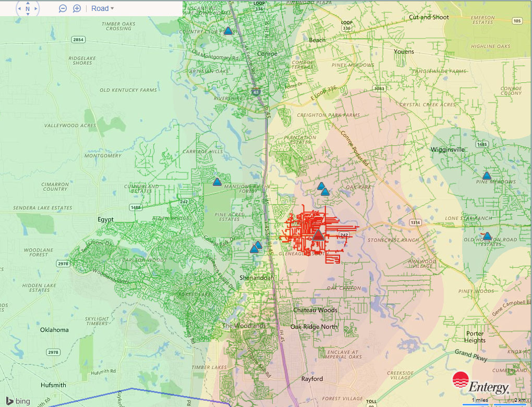Select the red outage triangle marker
532x407 pixels.
click(x=318, y=235)
